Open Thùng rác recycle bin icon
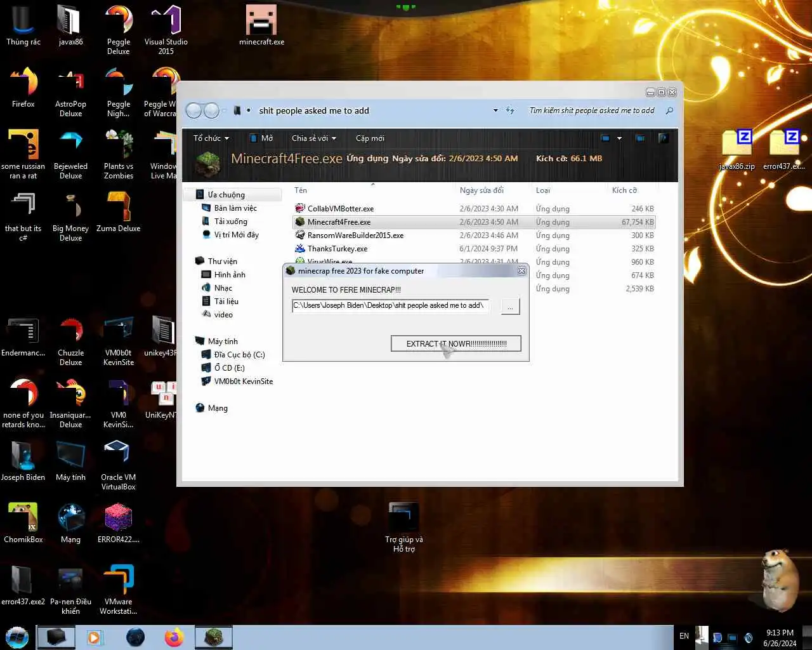 pos(23,25)
